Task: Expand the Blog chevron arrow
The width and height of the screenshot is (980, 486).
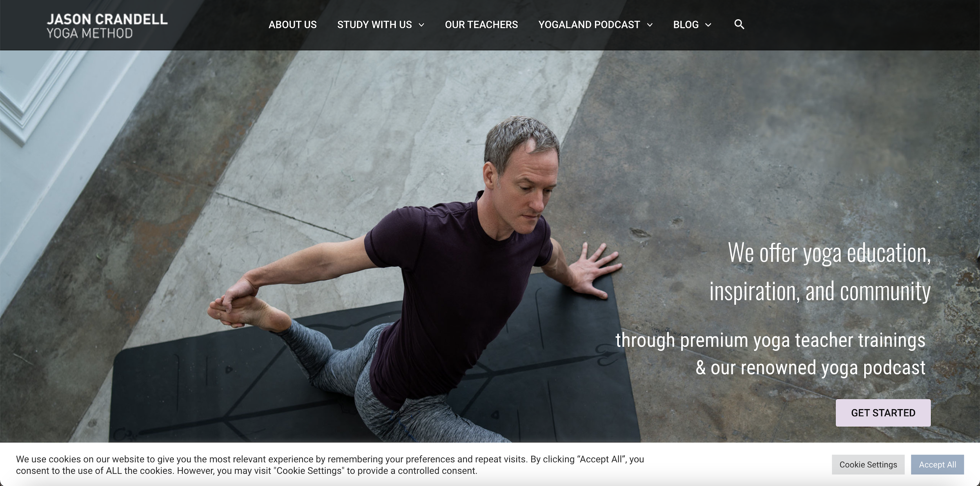Action: click(x=708, y=25)
